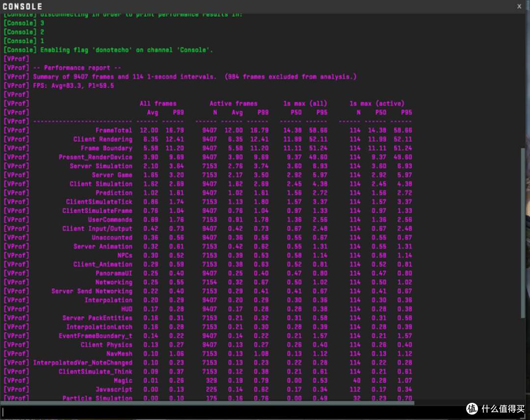Image resolution: width=530 pixels, height=420 pixels.
Task: Click the "Unaccounted" row label
Action: coord(112,237)
